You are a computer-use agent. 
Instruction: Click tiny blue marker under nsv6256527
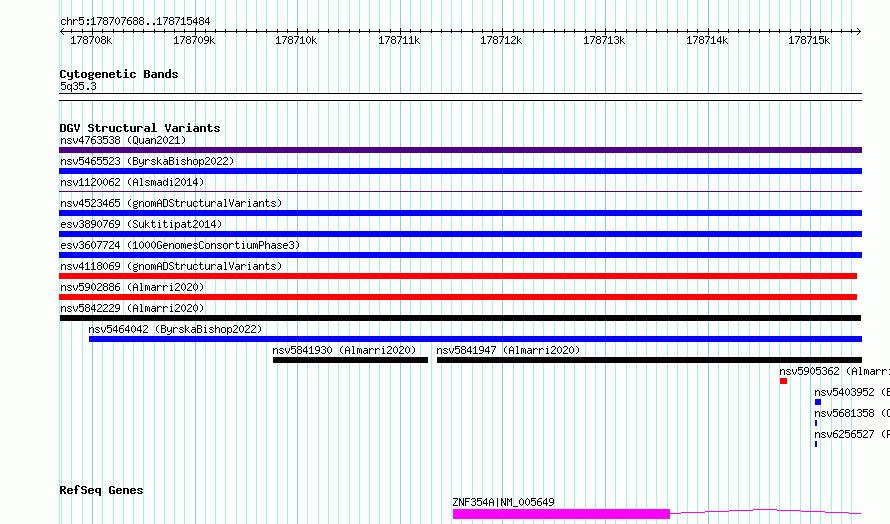click(x=816, y=444)
